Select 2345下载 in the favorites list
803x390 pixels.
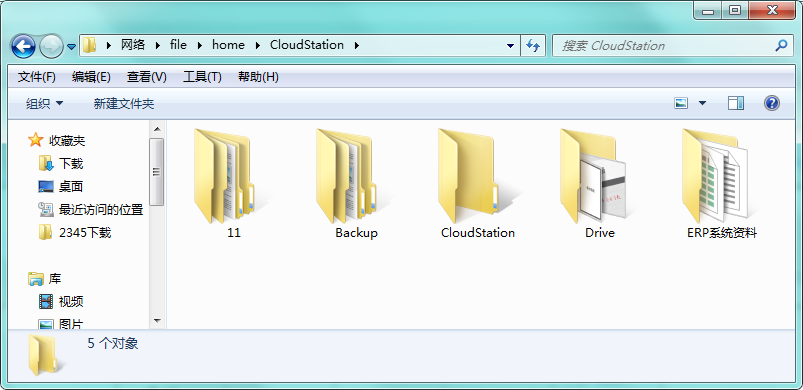[85, 233]
